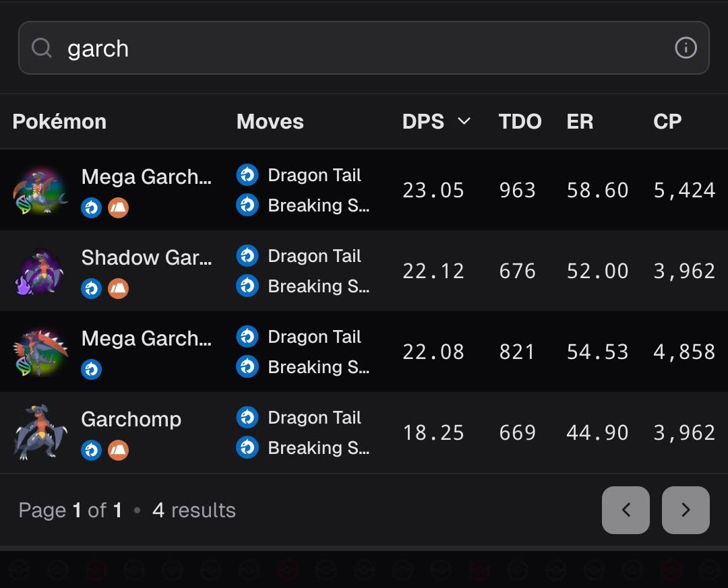Open the search info icon
Screen dimensions: 728x588
click(x=686, y=48)
